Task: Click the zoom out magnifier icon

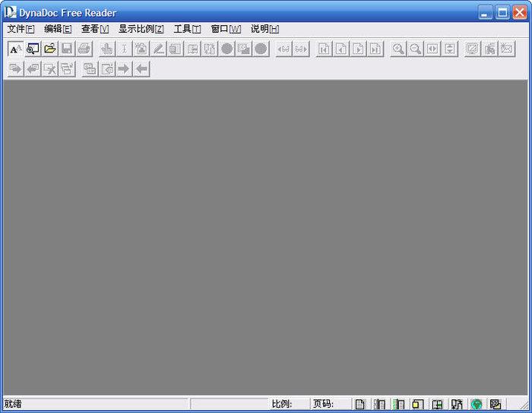Action: tap(415, 49)
